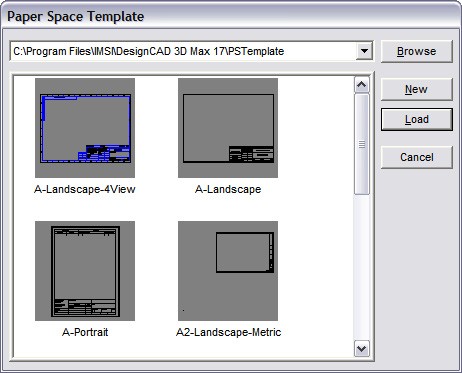462x373 pixels.
Task: Select the A-Landscape-4View template thumbnail
Action: (85, 128)
